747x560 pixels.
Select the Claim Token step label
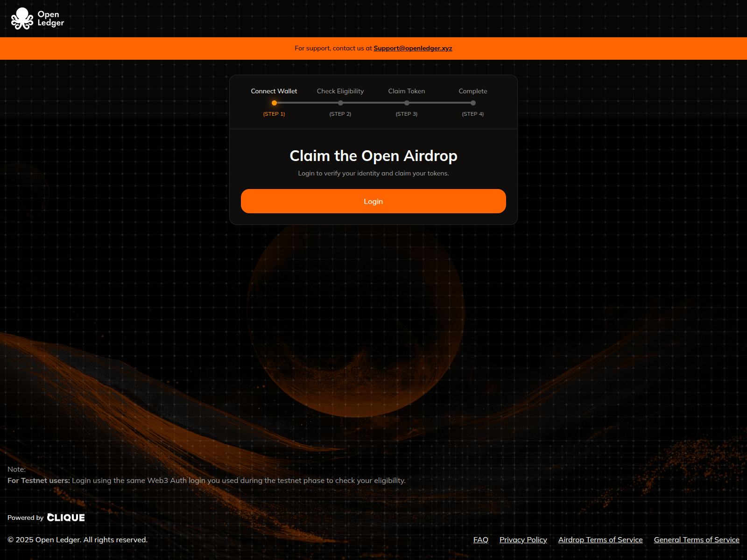[x=407, y=91]
